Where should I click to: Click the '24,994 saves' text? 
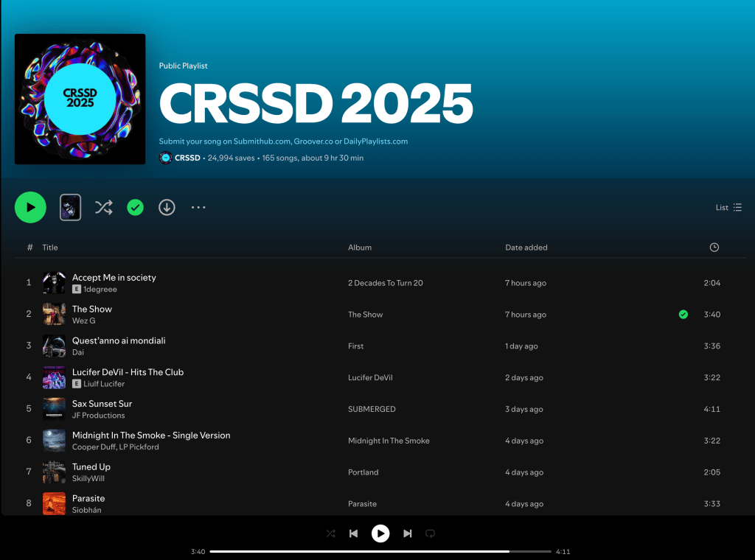tap(231, 158)
